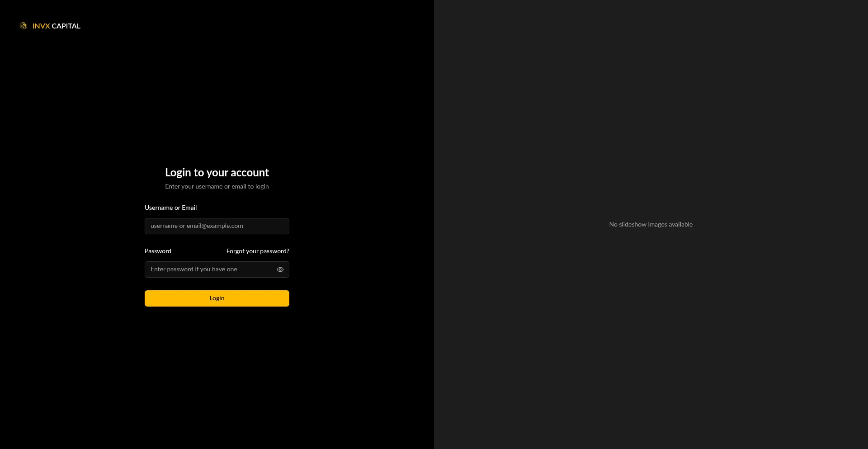The image size is (868, 449).
Task: Select the Login to your account heading
Action: point(217,172)
